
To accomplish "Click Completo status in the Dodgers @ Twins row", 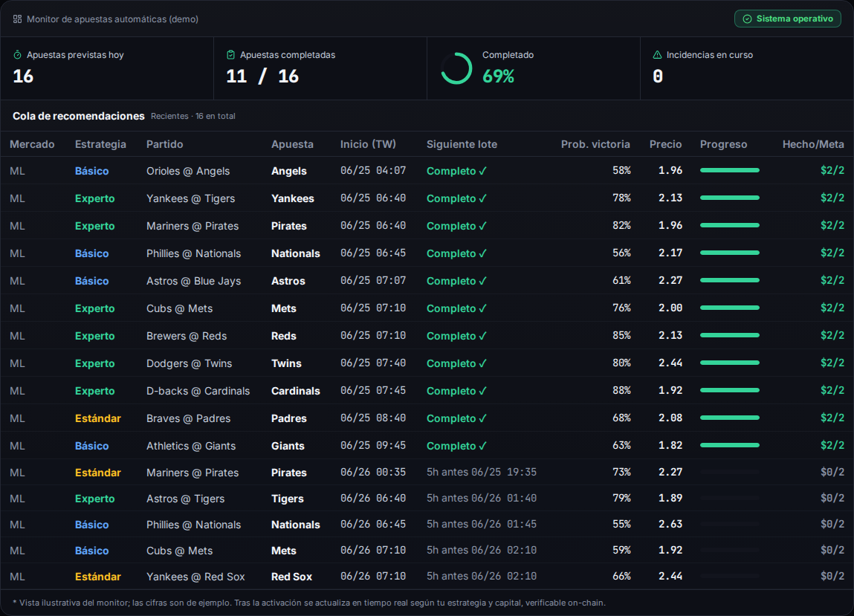I will pyautogui.click(x=456, y=363).
